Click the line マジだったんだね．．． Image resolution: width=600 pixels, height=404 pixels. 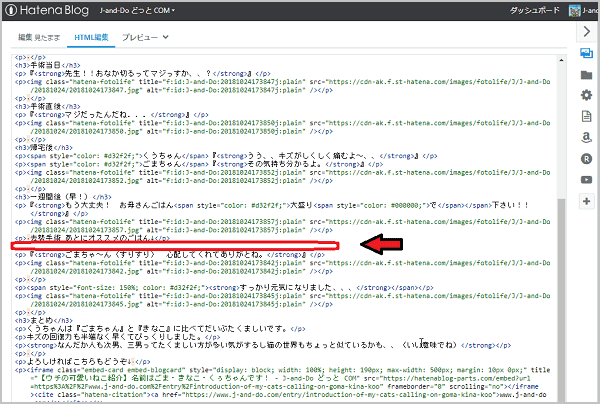pyautogui.click(x=111, y=115)
